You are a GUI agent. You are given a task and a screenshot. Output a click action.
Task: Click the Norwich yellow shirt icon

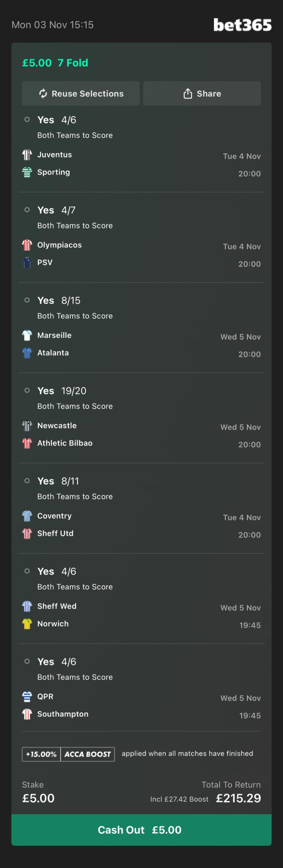coord(27,624)
